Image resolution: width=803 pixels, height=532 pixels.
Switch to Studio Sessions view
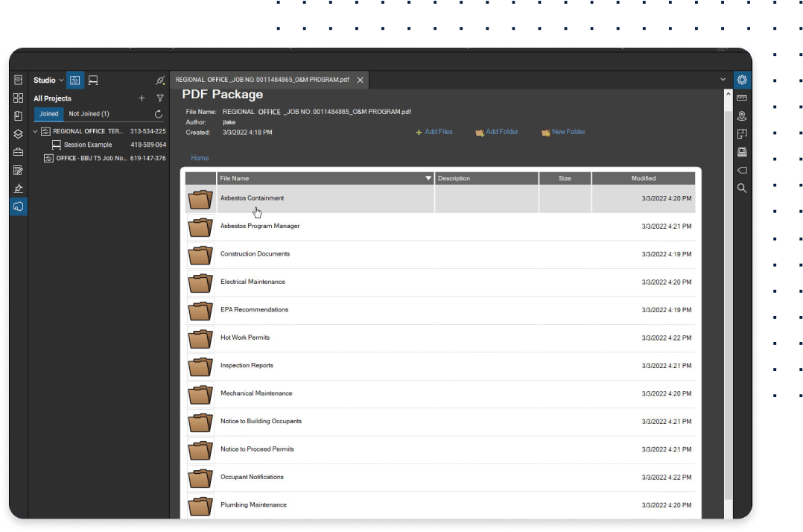[x=93, y=80]
